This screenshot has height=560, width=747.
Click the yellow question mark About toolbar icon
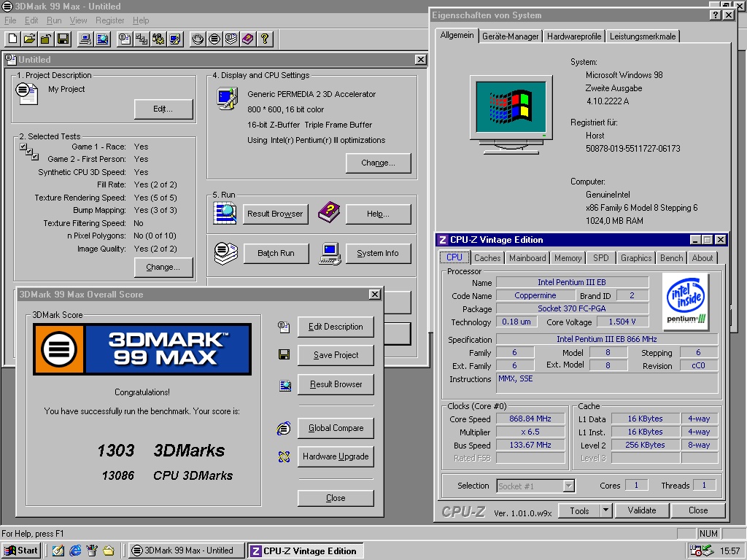(265, 39)
